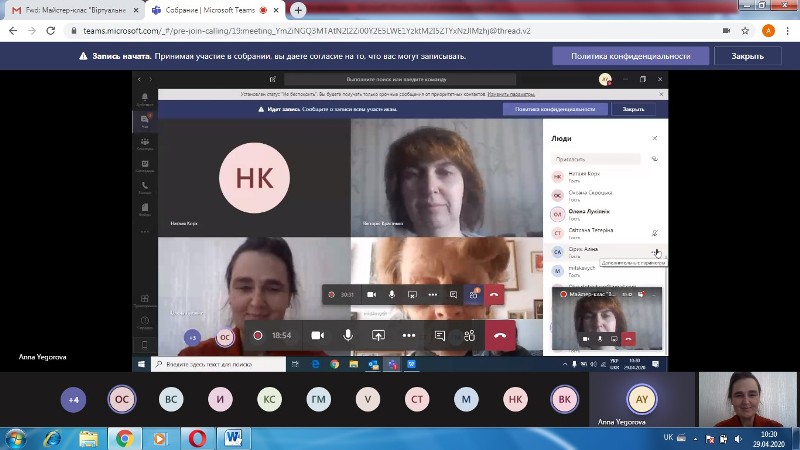Select participant avatar И
The width and height of the screenshot is (800, 450).
[220, 399]
